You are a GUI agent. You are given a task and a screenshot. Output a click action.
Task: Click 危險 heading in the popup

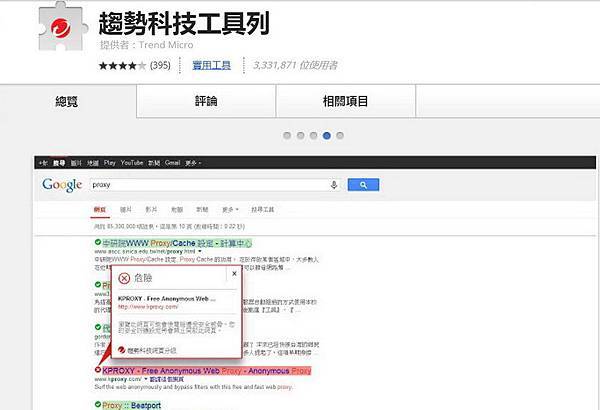coord(143,278)
